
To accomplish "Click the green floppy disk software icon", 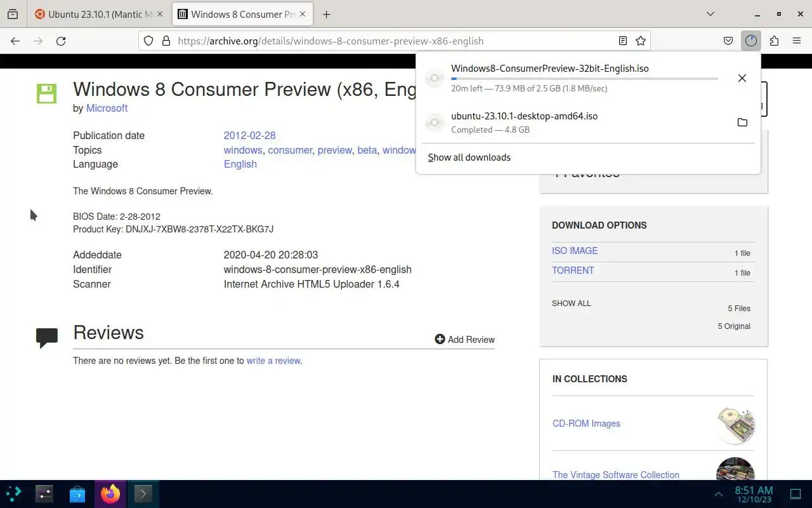I will click(46, 93).
